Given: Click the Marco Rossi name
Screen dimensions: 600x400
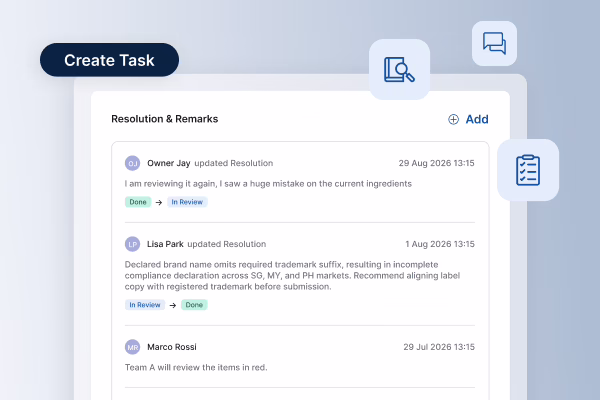Looking at the screenshot, I should click(x=172, y=347).
